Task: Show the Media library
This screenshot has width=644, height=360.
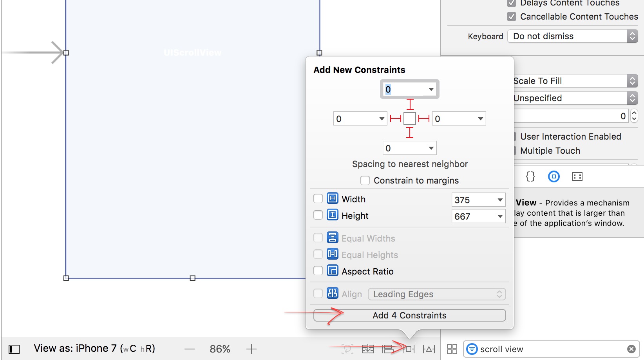Action: tap(577, 176)
